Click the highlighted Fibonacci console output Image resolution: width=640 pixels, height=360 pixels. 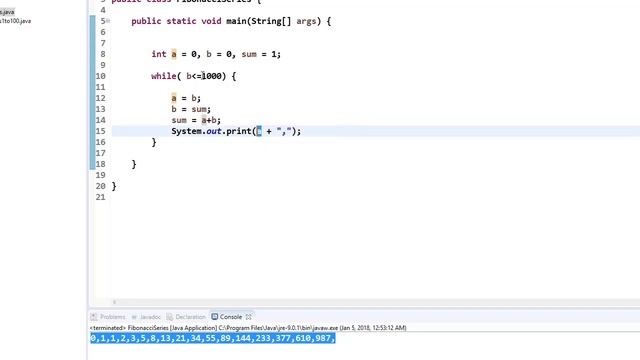pos(213,338)
